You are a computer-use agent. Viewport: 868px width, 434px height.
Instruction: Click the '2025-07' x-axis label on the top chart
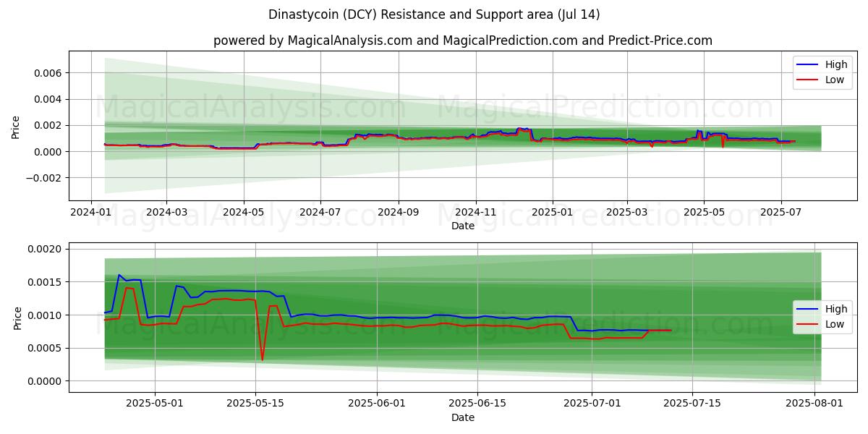(780, 213)
